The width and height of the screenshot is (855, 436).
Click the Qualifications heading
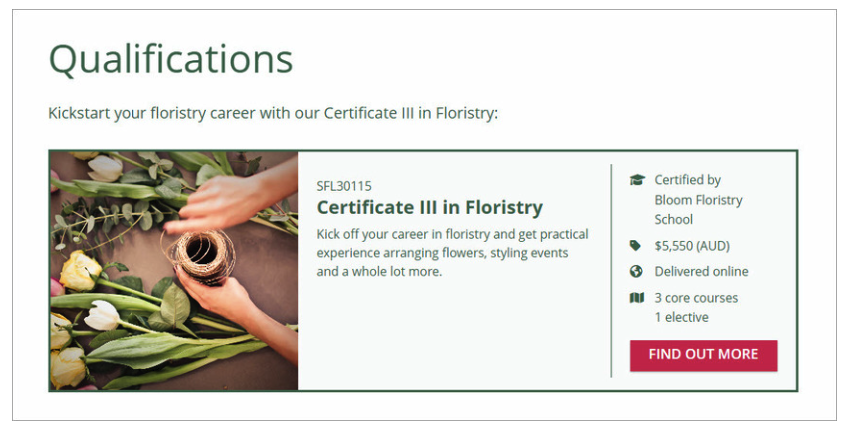point(171,59)
